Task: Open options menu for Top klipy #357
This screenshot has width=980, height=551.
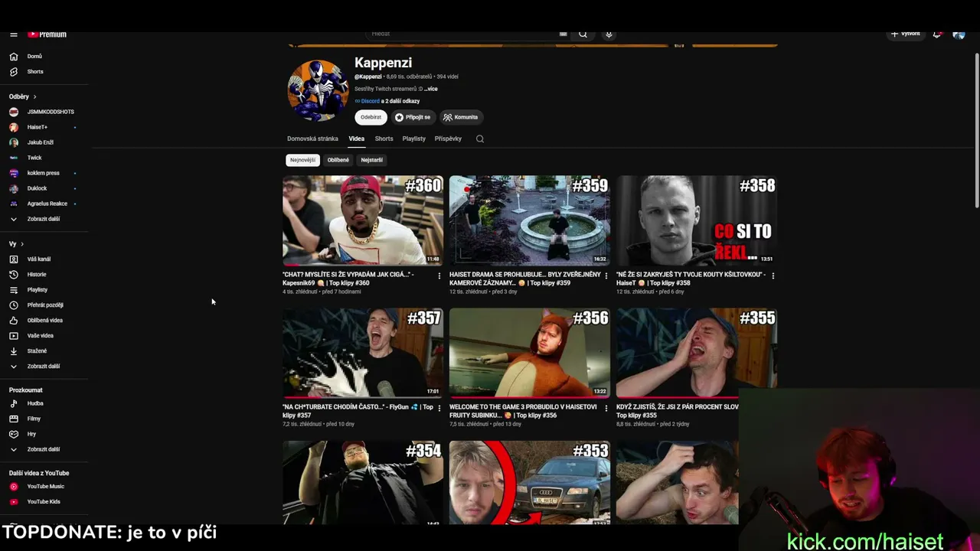Action: pos(439,408)
